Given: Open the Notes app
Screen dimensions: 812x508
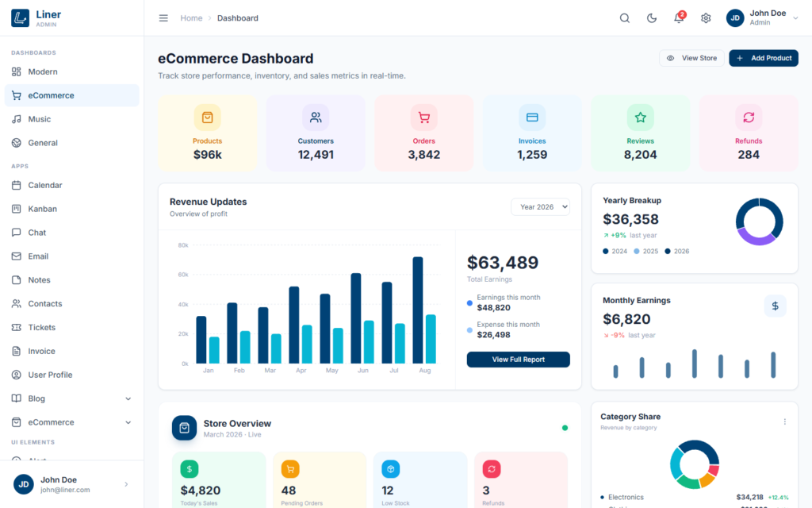Looking at the screenshot, I should [72, 280].
